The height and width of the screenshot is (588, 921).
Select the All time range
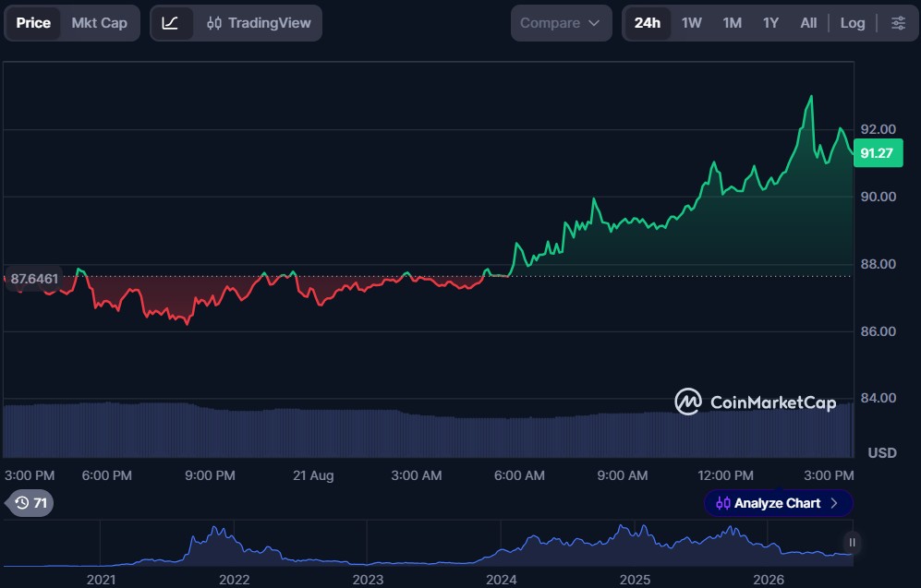pos(808,23)
